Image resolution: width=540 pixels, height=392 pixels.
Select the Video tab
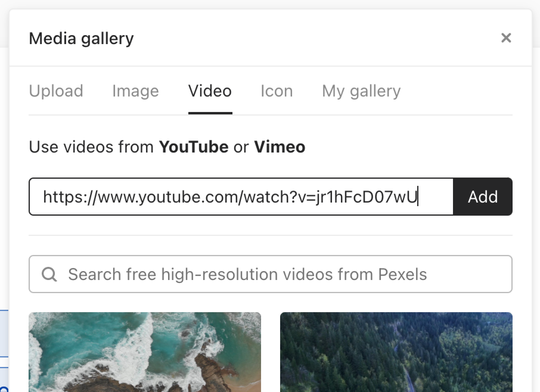210,91
